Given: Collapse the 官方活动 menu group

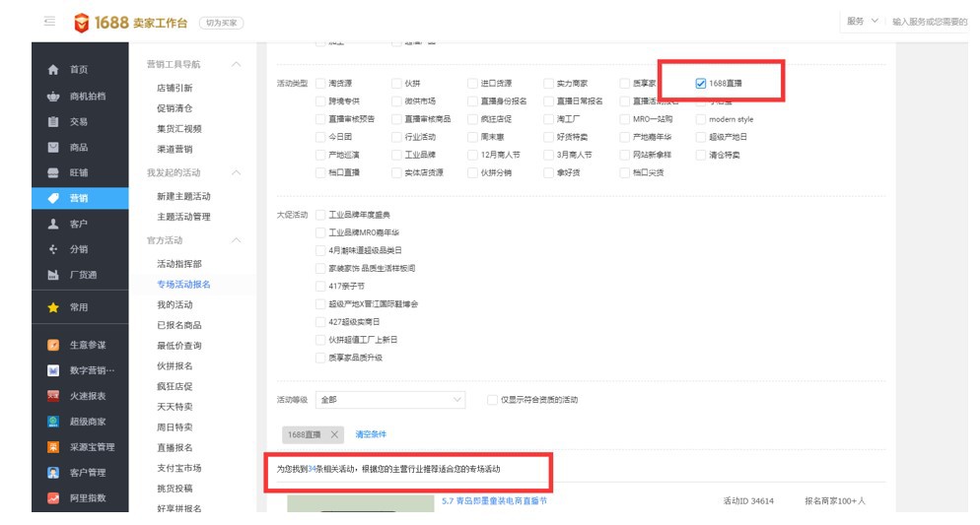Looking at the screenshot, I should point(236,240).
